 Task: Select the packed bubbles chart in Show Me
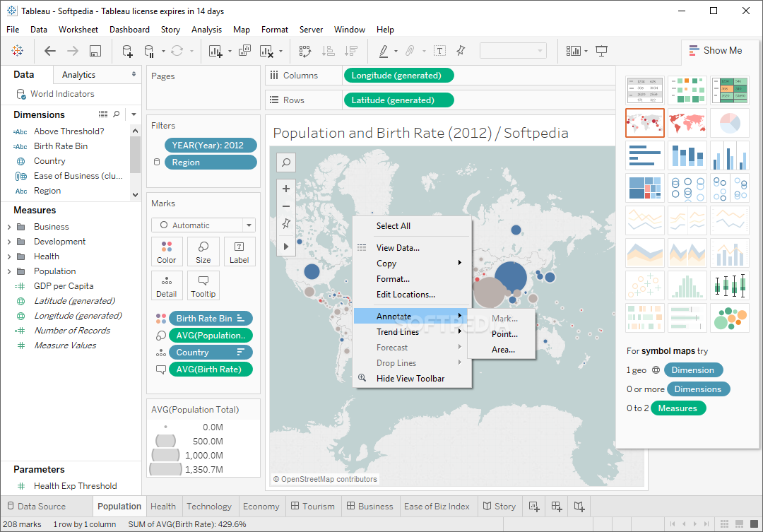(x=729, y=318)
